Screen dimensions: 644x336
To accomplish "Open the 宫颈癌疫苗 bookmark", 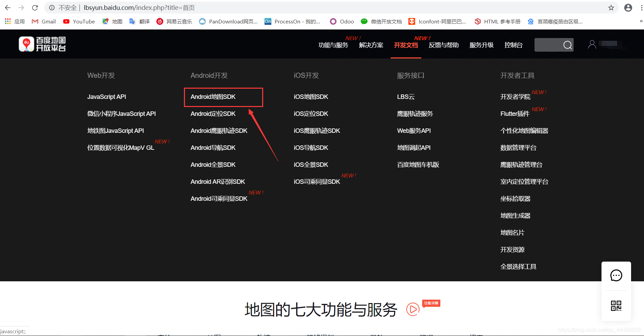I will [555, 21].
